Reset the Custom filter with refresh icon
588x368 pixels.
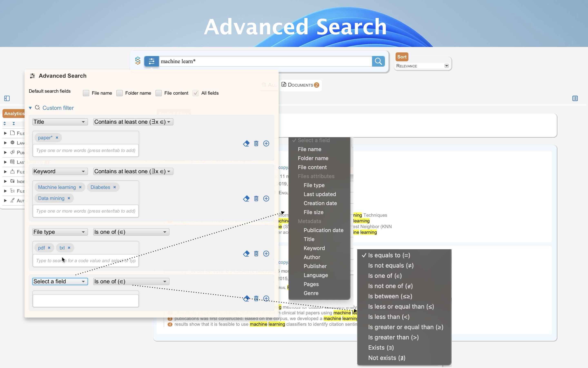37,108
